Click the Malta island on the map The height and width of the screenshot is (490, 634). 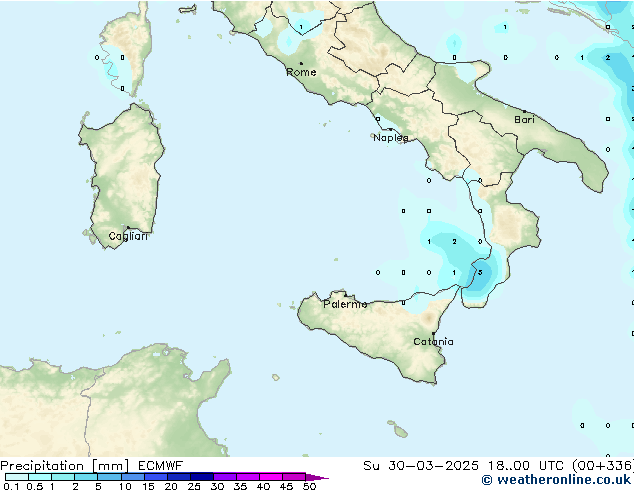400,432
